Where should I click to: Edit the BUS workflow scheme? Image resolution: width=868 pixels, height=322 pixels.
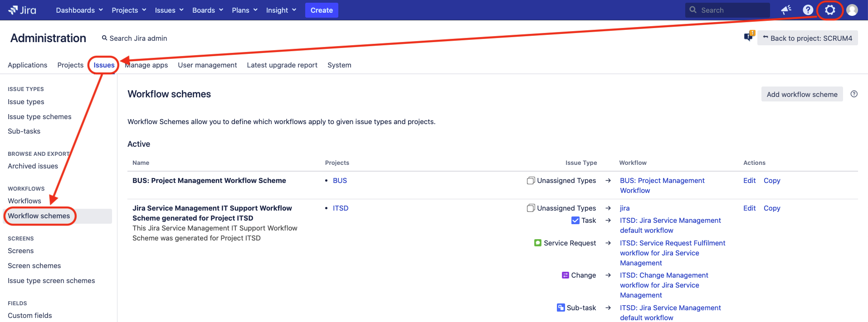point(749,181)
